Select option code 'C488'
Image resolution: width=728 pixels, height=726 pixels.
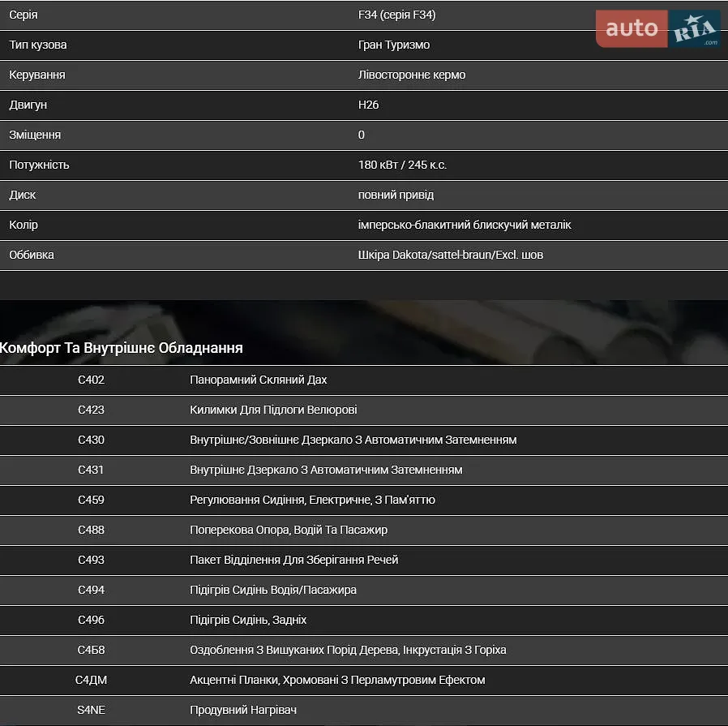(91, 530)
